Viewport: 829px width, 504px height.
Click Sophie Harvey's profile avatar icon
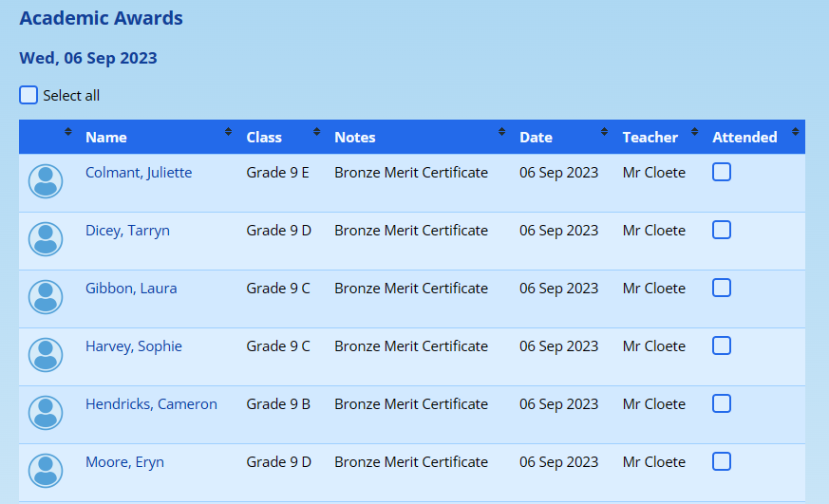coord(46,355)
